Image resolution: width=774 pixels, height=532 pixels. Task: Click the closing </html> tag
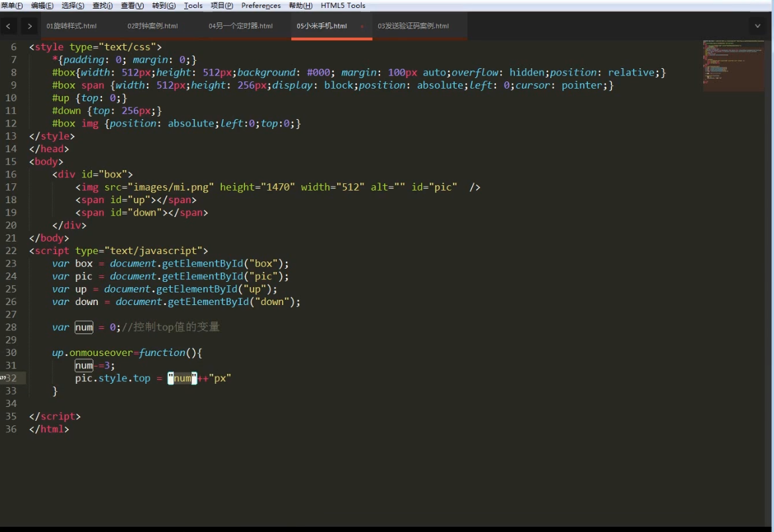pyautogui.click(x=49, y=429)
